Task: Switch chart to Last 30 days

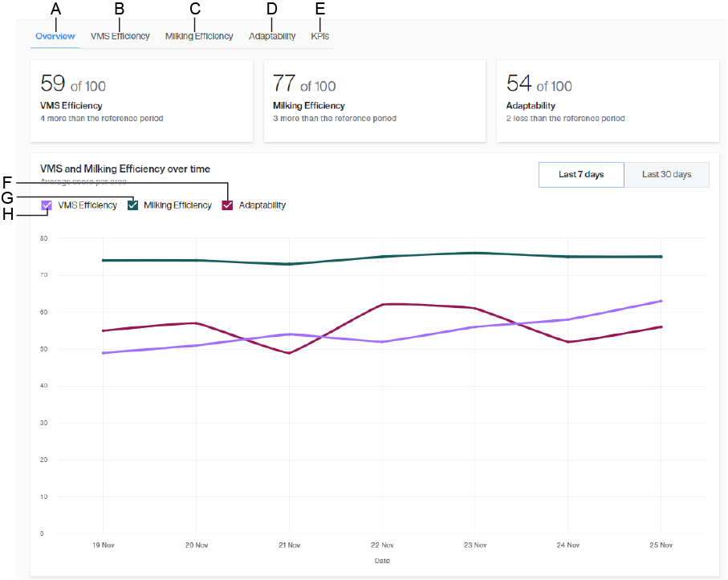Action: (666, 175)
